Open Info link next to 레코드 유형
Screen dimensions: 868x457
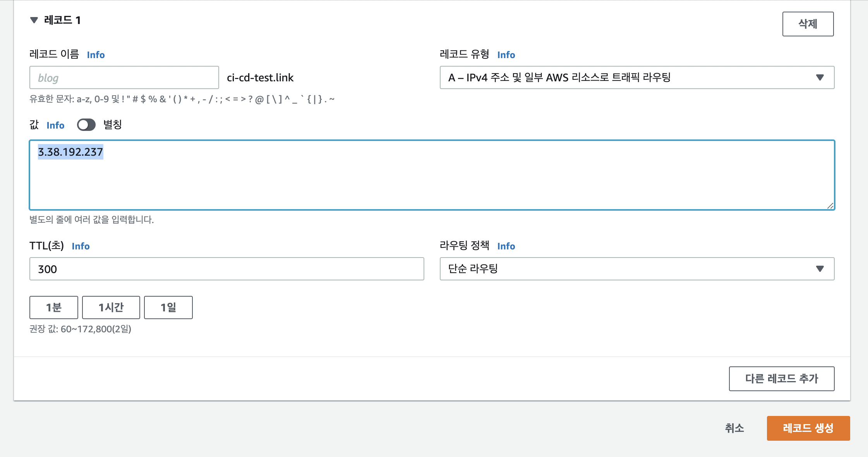(x=506, y=55)
